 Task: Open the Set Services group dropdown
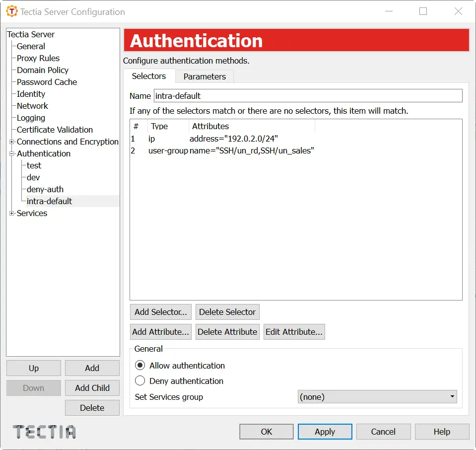tap(377, 396)
